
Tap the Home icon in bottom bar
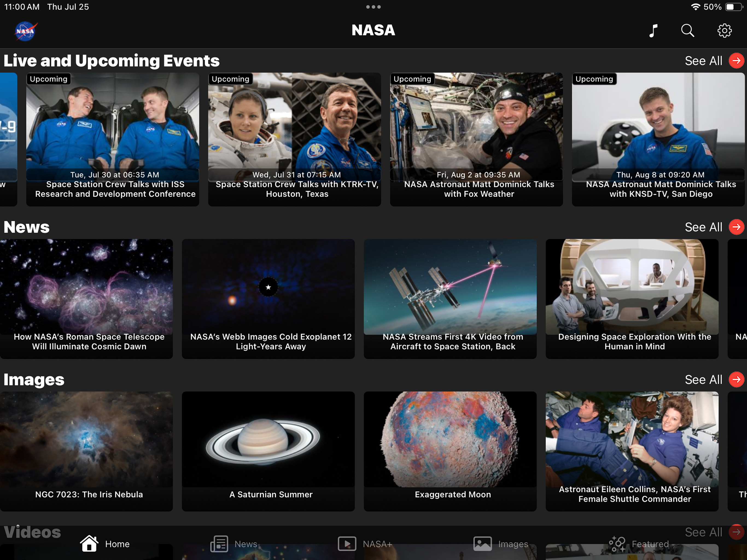89,543
